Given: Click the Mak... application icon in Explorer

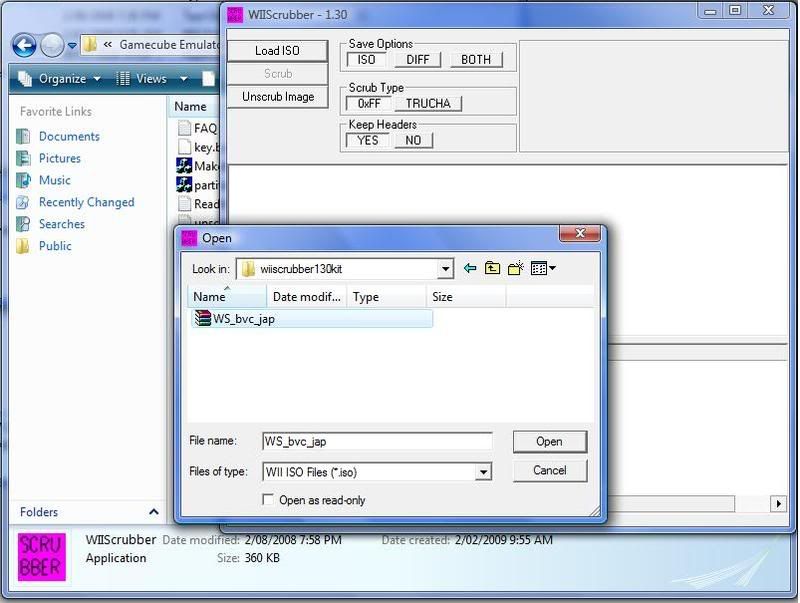Looking at the screenshot, I should click(184, 166).
